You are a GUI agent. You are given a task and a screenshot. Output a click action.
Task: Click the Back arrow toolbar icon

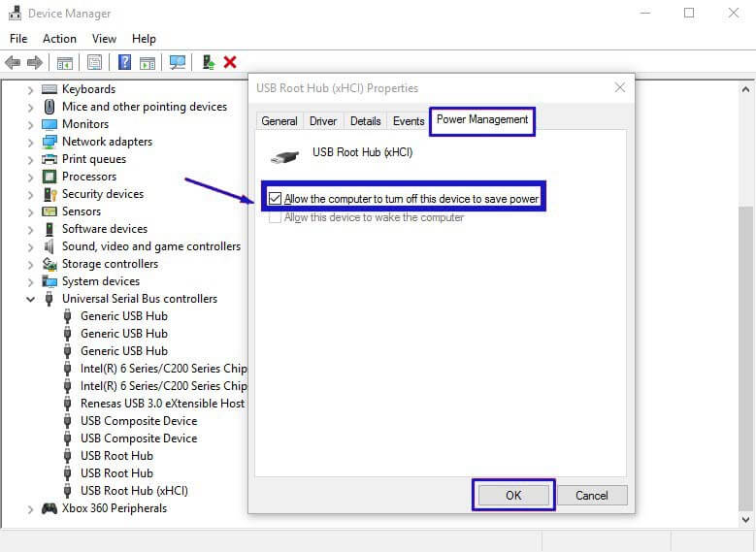13,62
